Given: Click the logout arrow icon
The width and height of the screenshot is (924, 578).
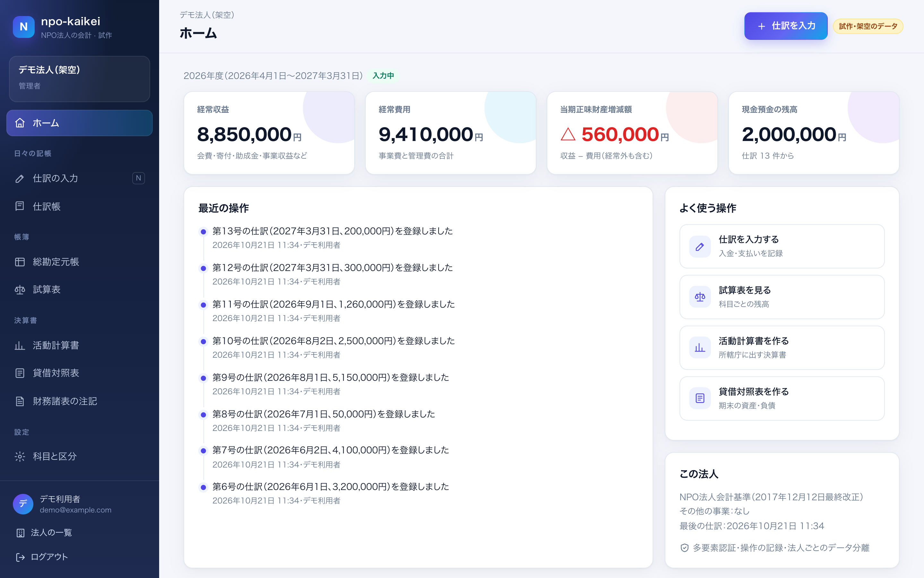Looking at the screenshot, I should click(x=21, y=557).
